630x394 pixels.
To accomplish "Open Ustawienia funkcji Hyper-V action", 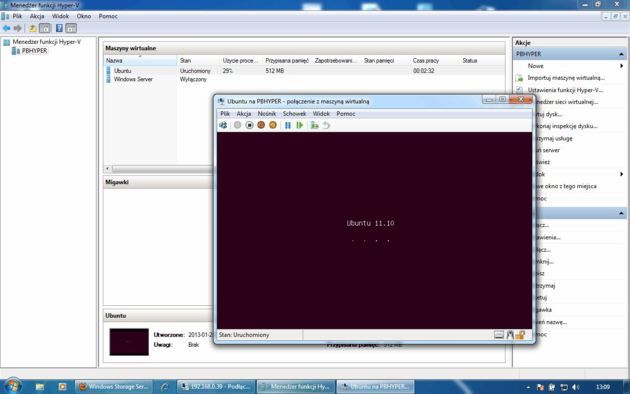I will [x=565, y=90].
